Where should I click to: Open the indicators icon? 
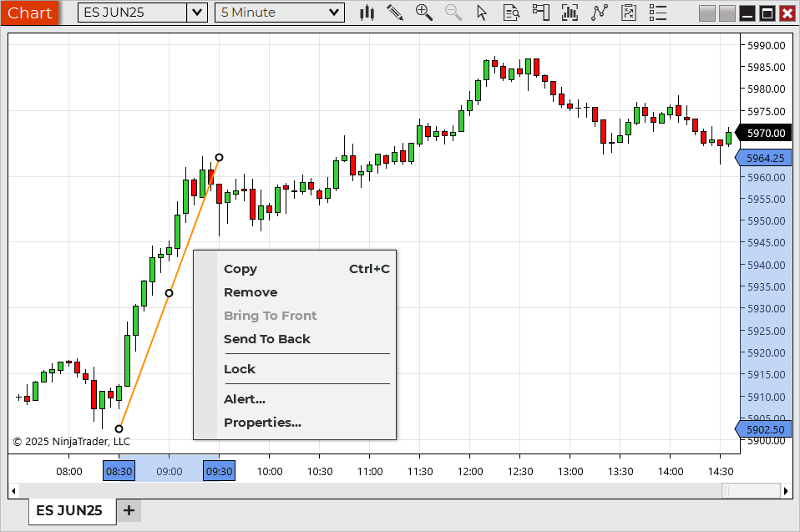(x=570, y=13)
